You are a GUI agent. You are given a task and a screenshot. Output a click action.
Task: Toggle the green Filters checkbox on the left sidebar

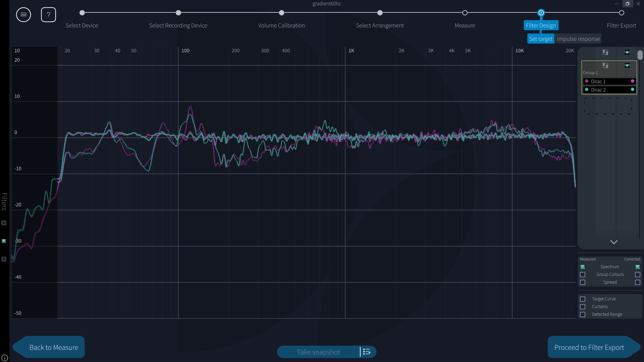pos(4,241)
